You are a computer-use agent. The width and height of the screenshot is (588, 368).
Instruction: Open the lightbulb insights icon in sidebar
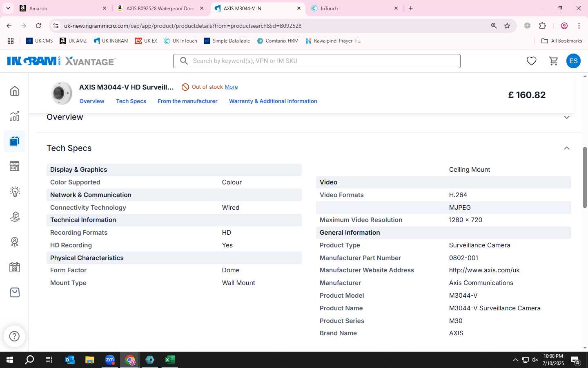coord(15,191)
